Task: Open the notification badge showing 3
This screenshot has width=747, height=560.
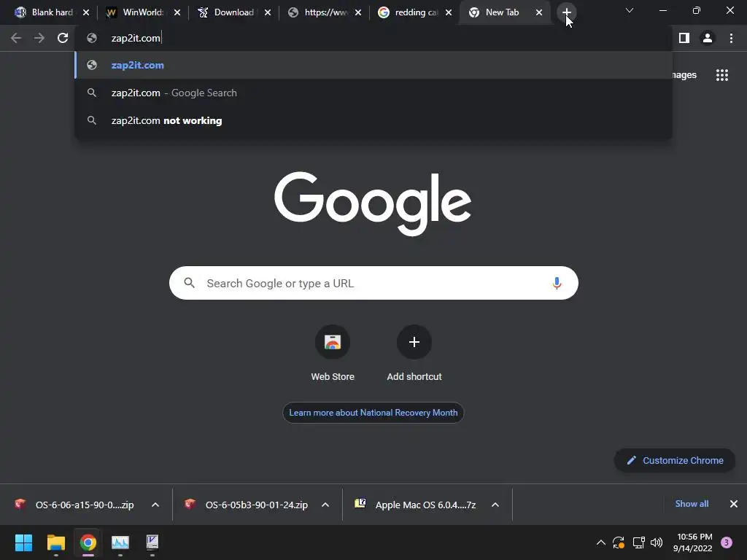Action: [x=727, y=542]
